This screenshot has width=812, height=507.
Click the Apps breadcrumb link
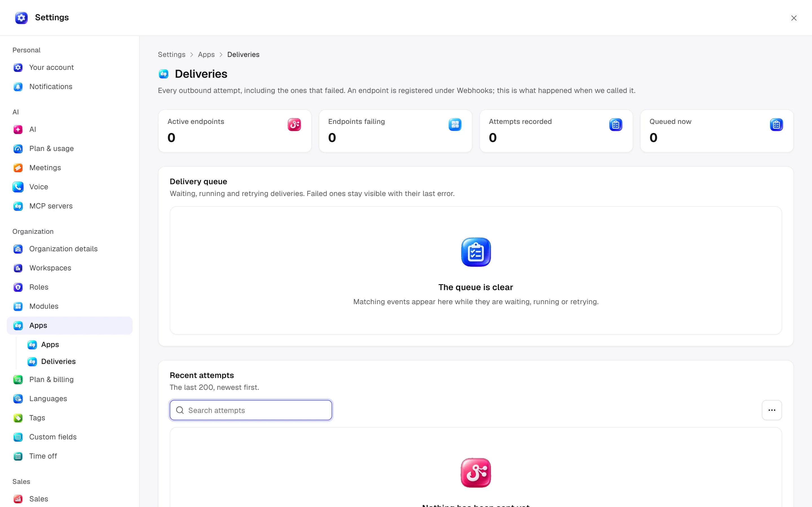coord(206,55)
